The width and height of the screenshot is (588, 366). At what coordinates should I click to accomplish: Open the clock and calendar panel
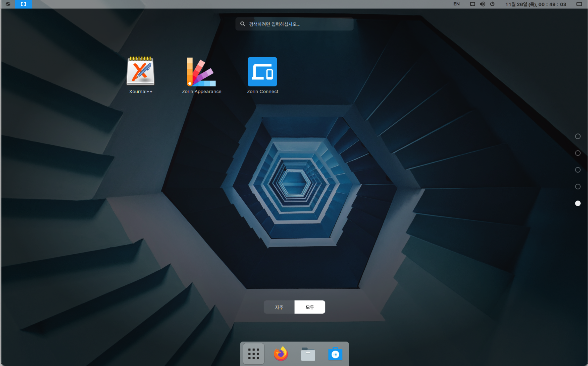click(x=536, y=4)
